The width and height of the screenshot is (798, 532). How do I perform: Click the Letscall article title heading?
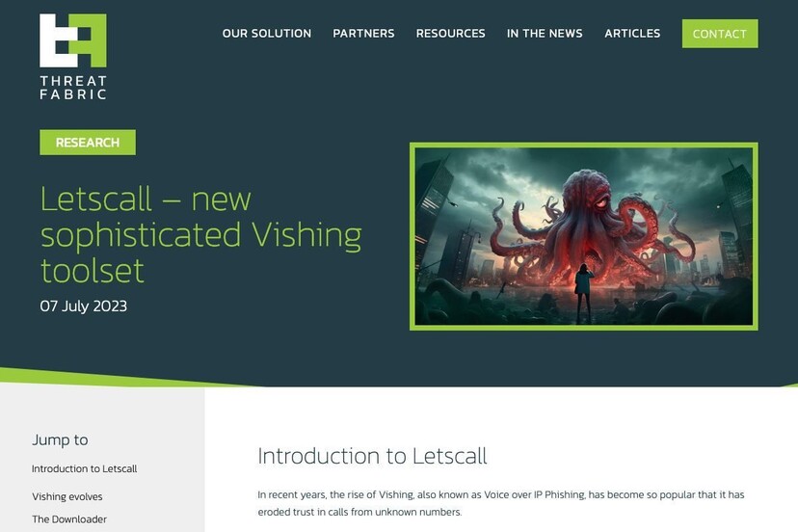click(x=200, y=234)
